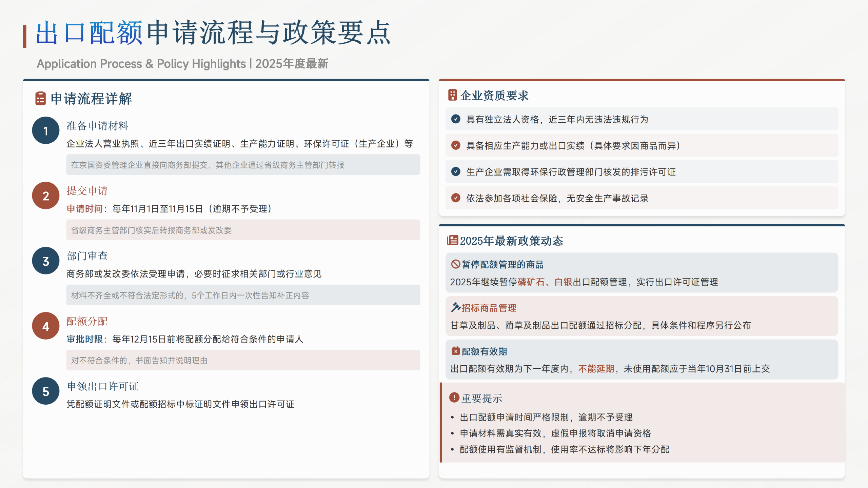Screen dimensions: 868x488
Task: Click the ban icon next to 暂停配额管理的商品
Action: point(455,264)
